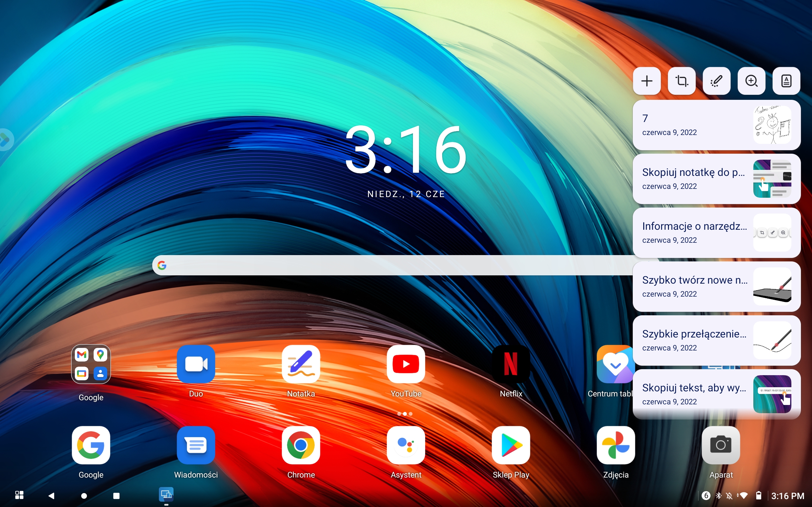Open the Google apps folder
Image resolution: width=812 pixels, height=507 pixels.
(91, 364)
